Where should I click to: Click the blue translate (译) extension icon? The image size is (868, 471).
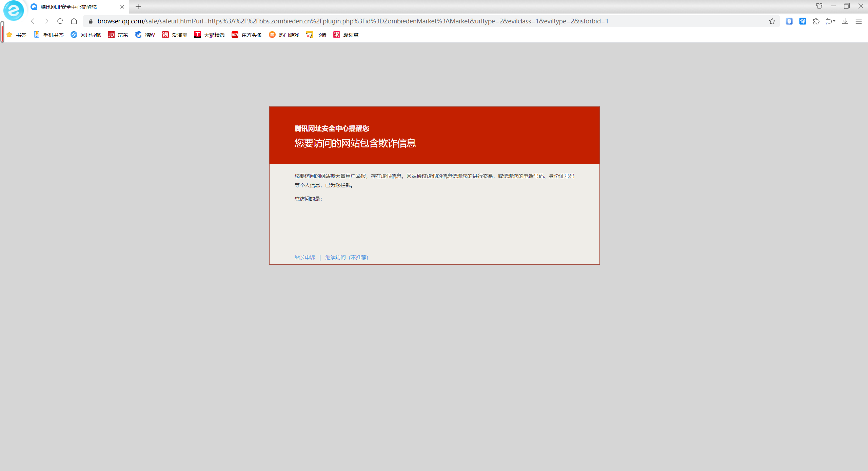803,21
